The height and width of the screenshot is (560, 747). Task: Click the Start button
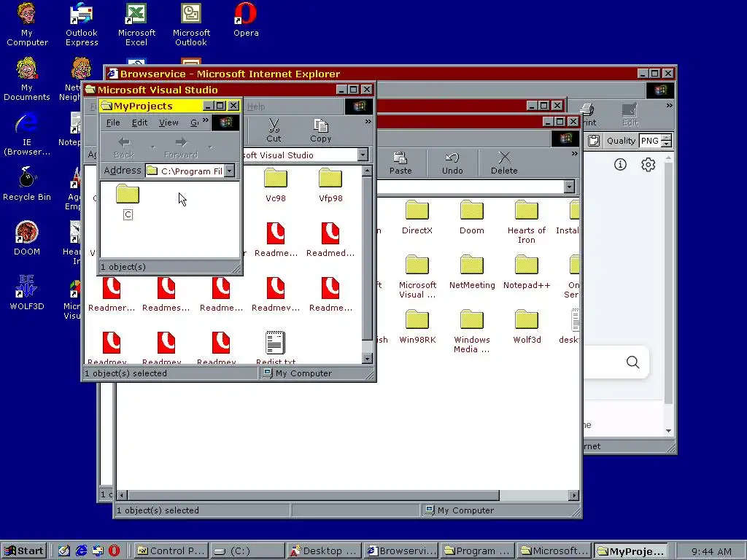[24, 551]
